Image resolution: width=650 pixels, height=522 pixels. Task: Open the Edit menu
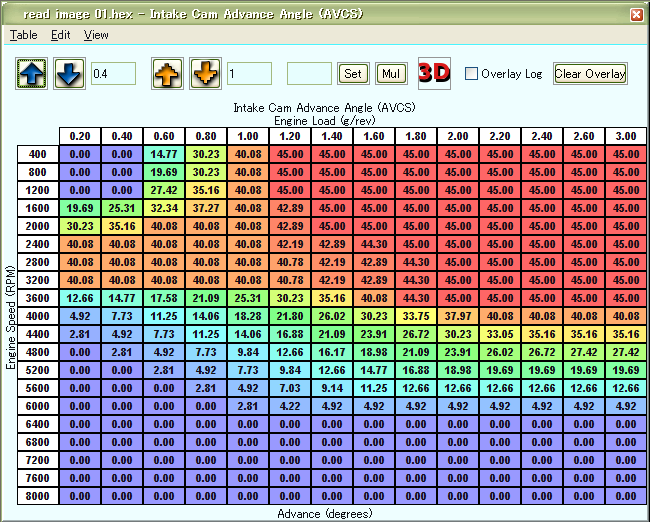click(x=61, y=34)
